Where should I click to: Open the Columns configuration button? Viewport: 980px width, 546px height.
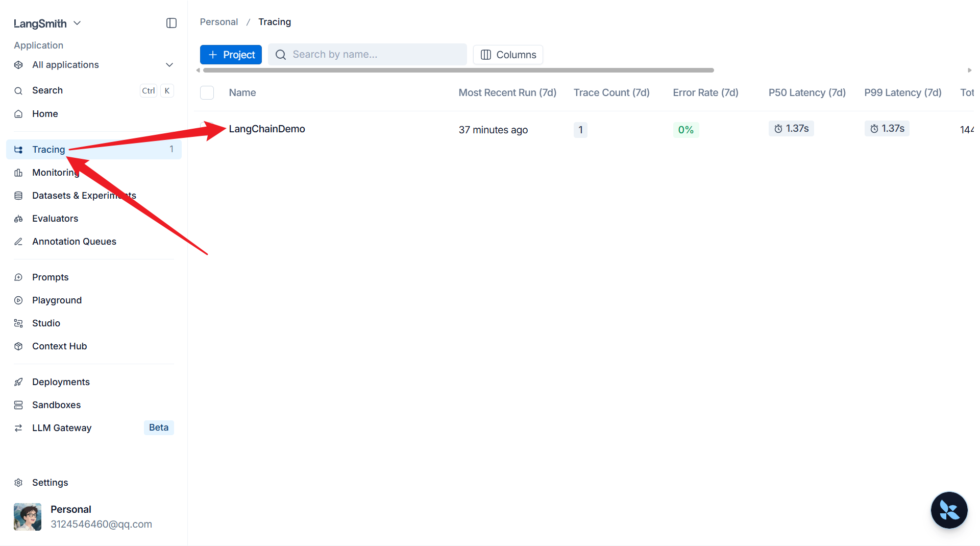tap(508, 55)
